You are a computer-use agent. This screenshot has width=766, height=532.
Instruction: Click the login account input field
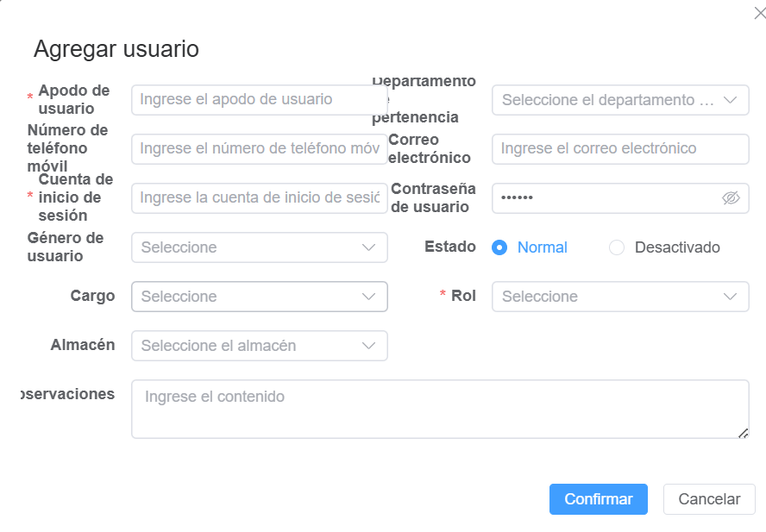pyautogui.click(x=259, y=198)
